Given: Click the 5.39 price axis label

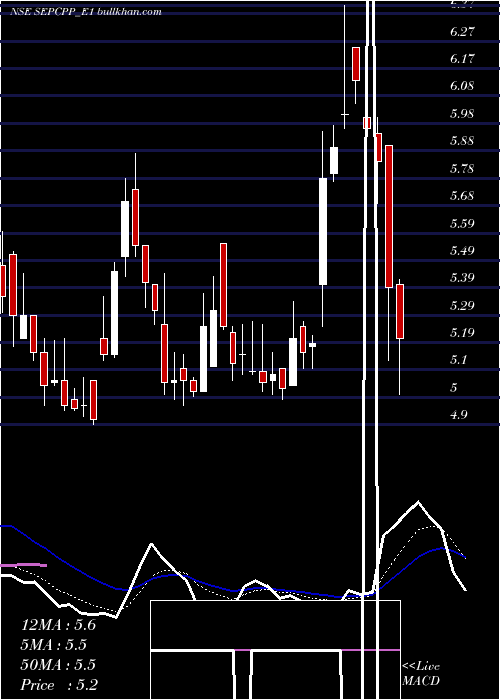Looking at the screenshot, I should coord(462,278).
